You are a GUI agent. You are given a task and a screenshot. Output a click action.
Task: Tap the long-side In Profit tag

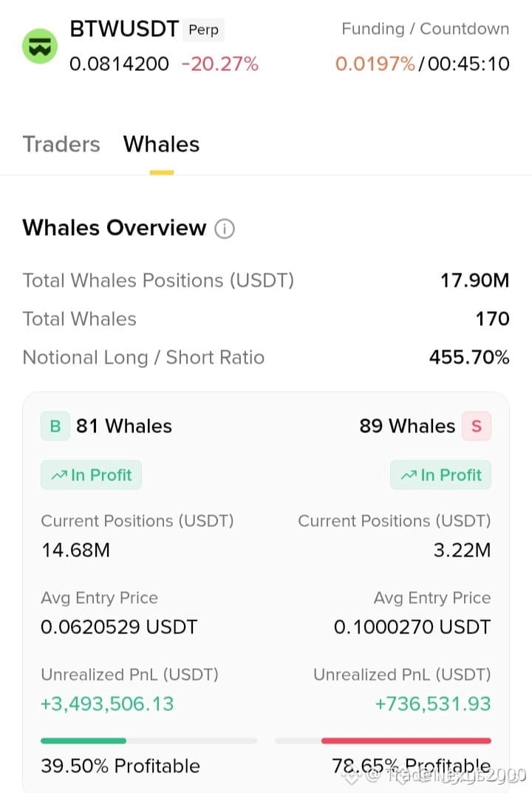pos(91,475)
